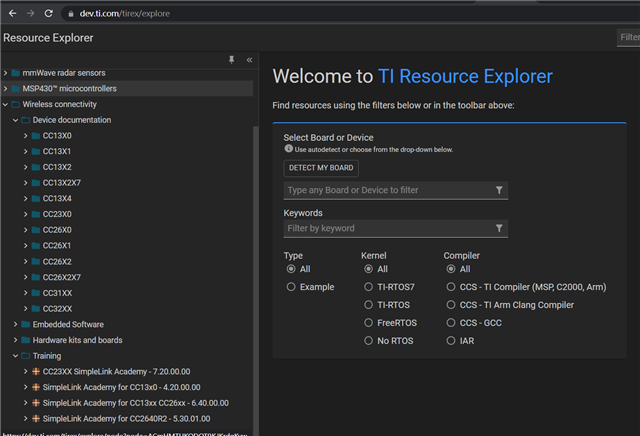This screenshot has height=436, width=640.
Task: Expand the Embedded Software folder
Action: (x=15, y=324)
